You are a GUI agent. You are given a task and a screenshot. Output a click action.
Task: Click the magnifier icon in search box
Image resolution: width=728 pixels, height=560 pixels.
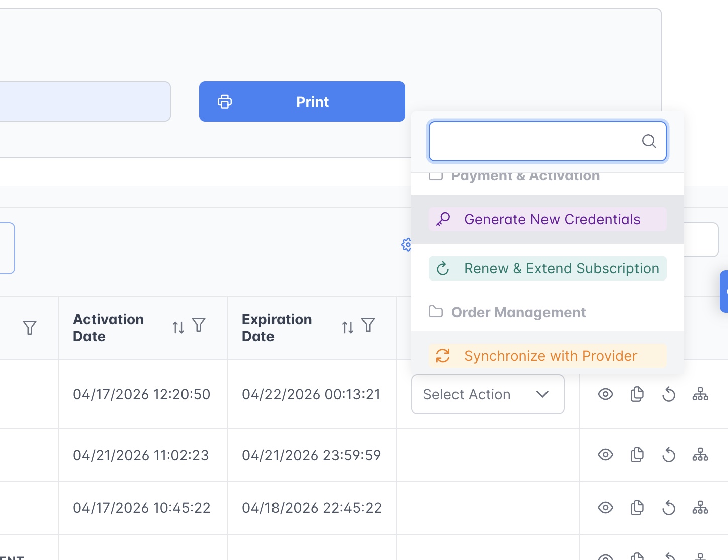649,141
